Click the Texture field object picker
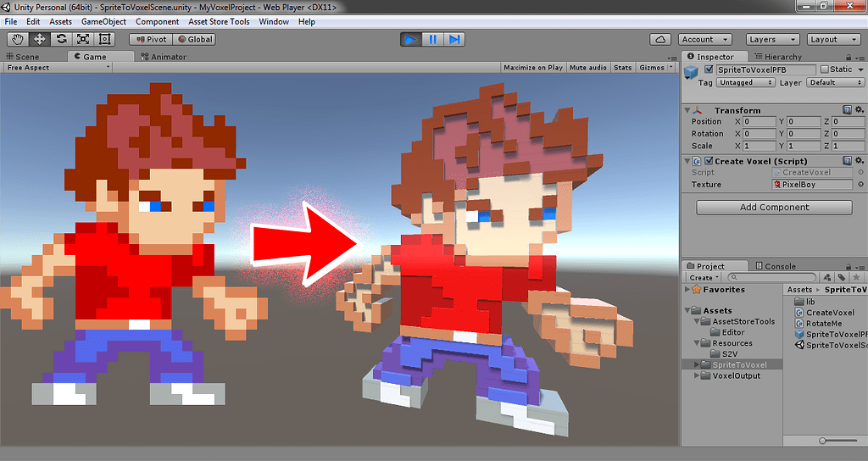Image resolution: width=868 pixels, height=461 pixels. pos(861,184)
